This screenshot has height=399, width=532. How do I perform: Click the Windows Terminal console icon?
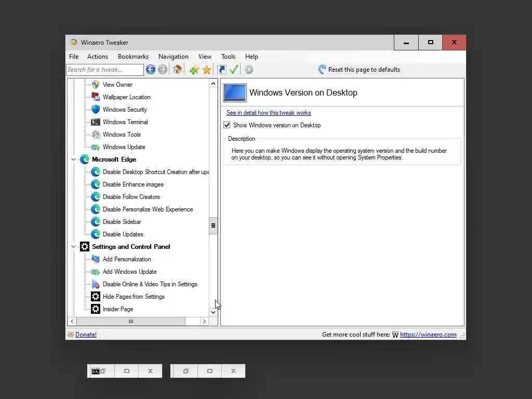pos(96,122)
